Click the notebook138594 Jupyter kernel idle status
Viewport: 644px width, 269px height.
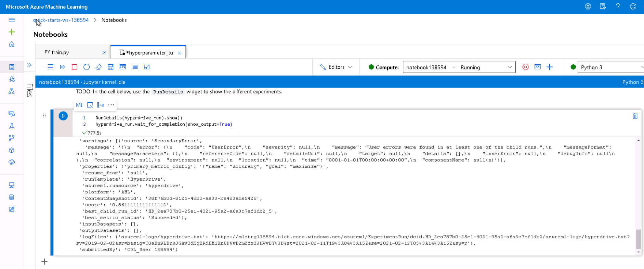pyautogui.click(x=82, y=82)
